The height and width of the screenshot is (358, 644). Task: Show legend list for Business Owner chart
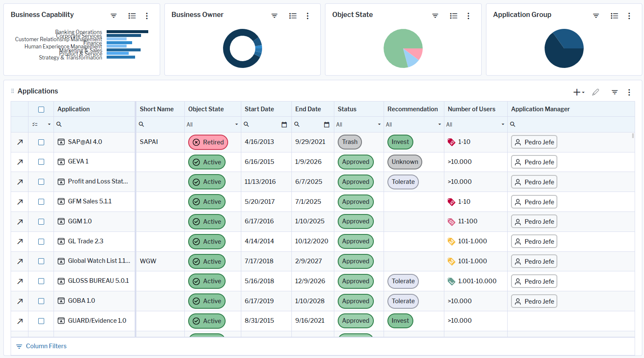click(x=293, y=16)
